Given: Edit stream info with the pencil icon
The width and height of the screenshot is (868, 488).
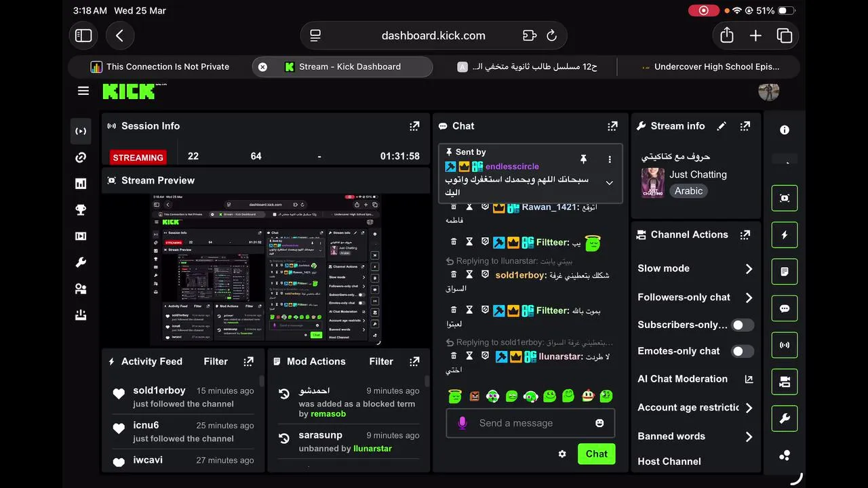Looking at the screenshot, I should pos(722,126).
